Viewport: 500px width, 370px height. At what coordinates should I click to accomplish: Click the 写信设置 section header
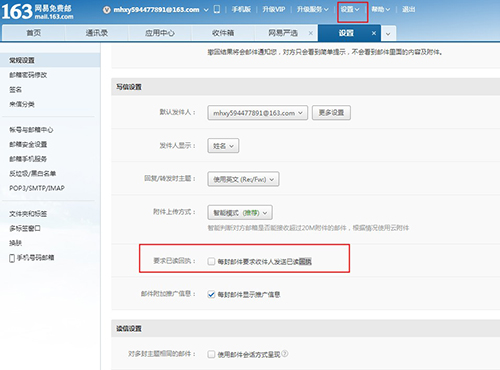[129, 87]
